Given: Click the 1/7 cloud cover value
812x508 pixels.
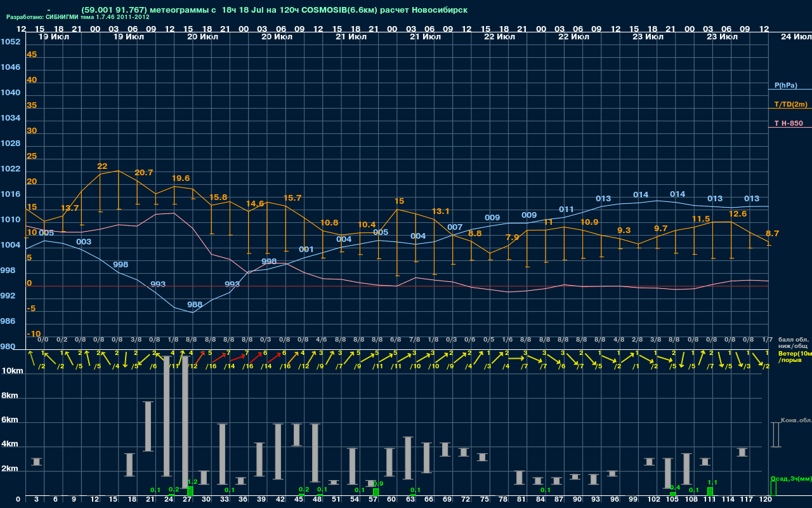Looking at the screenshot, I should [x=767, y=340].
